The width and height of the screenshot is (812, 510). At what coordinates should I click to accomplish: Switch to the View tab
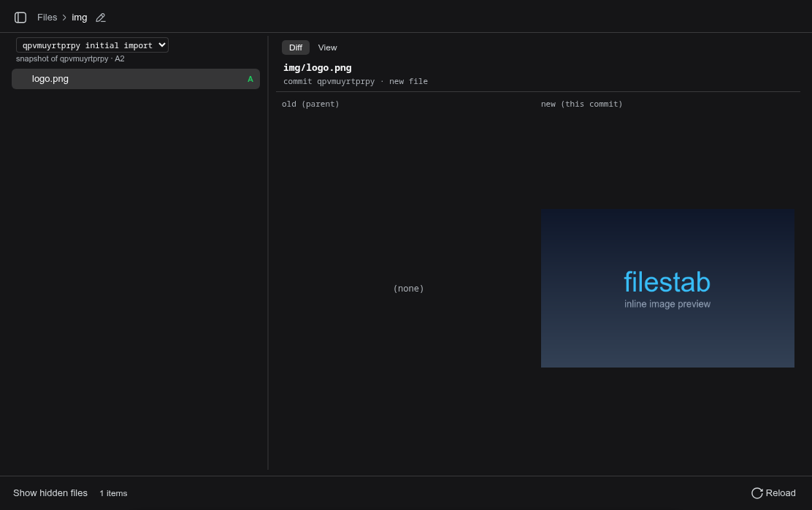327,47
